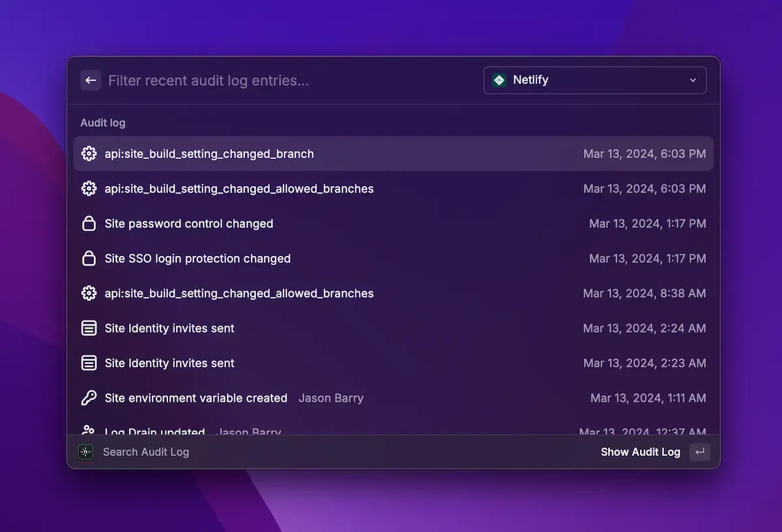Click lock icon beside Site password control changed
The height and width of the screenshot is (532, 782).
[x=89, y=224]
